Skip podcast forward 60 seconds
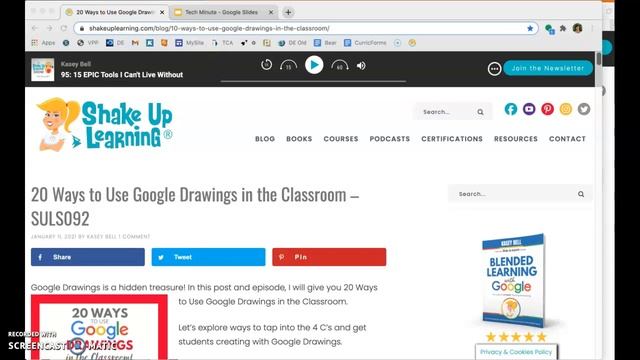 (x=340, y=65)
